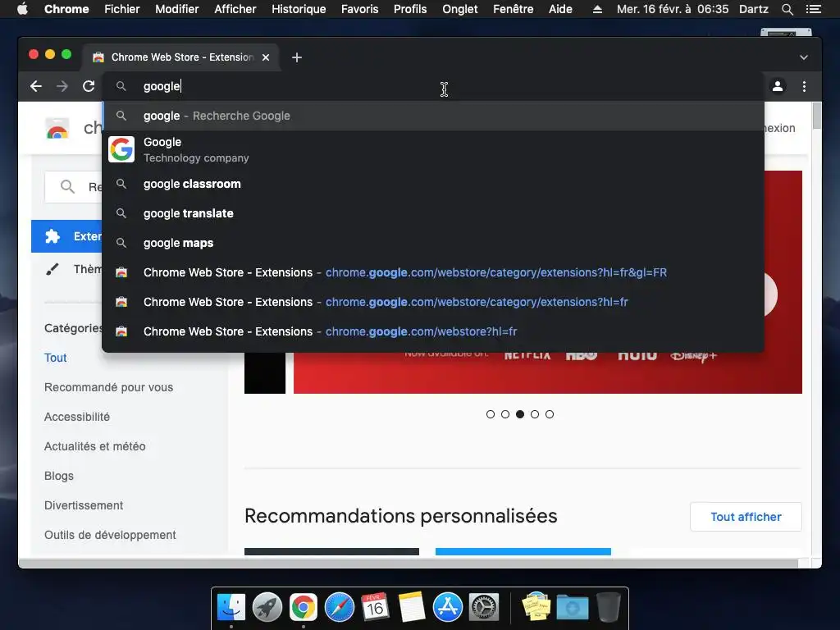Open the Fenêtre menu

tap(514, 9)
